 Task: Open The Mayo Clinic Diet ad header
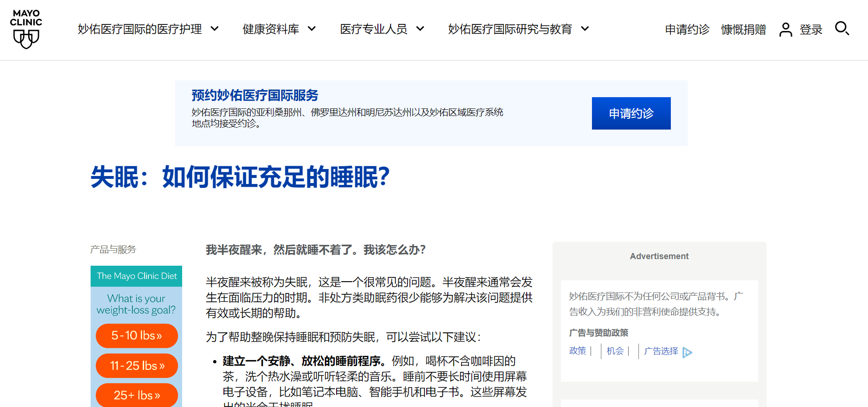(137, 276)
